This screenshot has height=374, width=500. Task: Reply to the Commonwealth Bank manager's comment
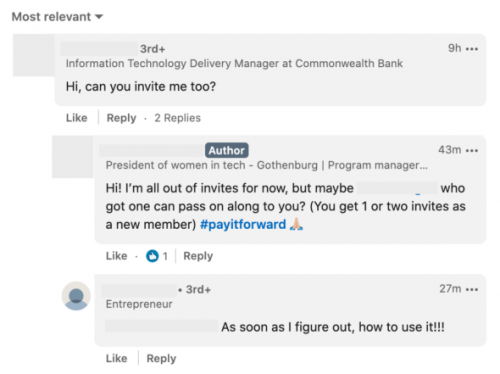[121, 118]
